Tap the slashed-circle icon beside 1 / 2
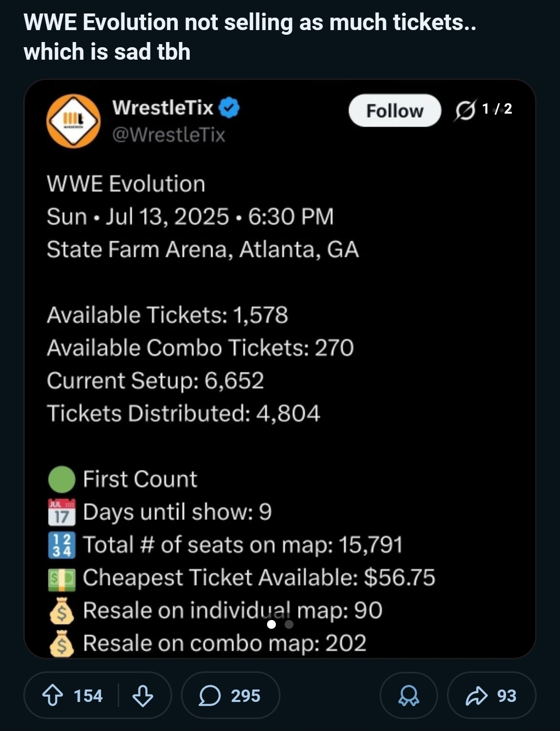 pyautogui.click(x=465, y=111)
